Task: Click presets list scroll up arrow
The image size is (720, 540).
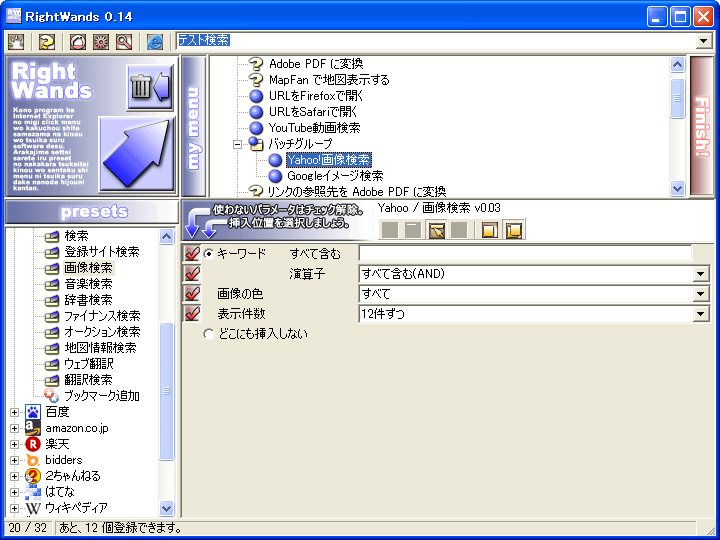Action: (x=166, y=236)
